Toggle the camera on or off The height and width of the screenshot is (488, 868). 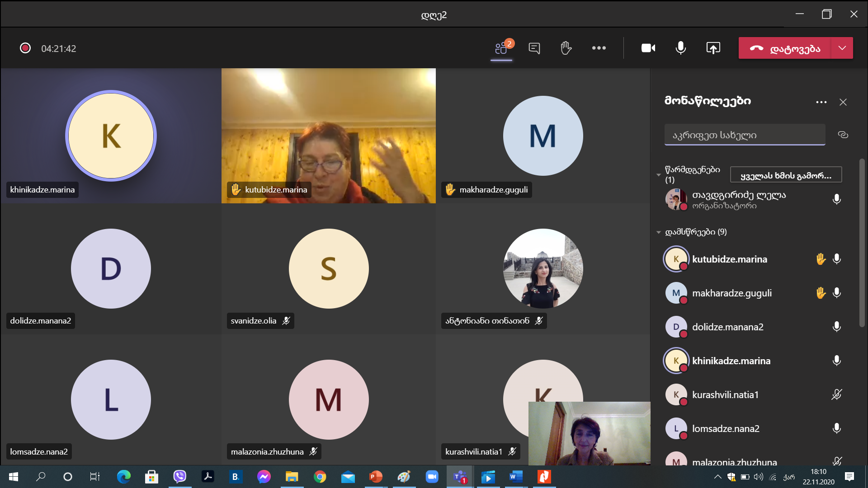648,48
